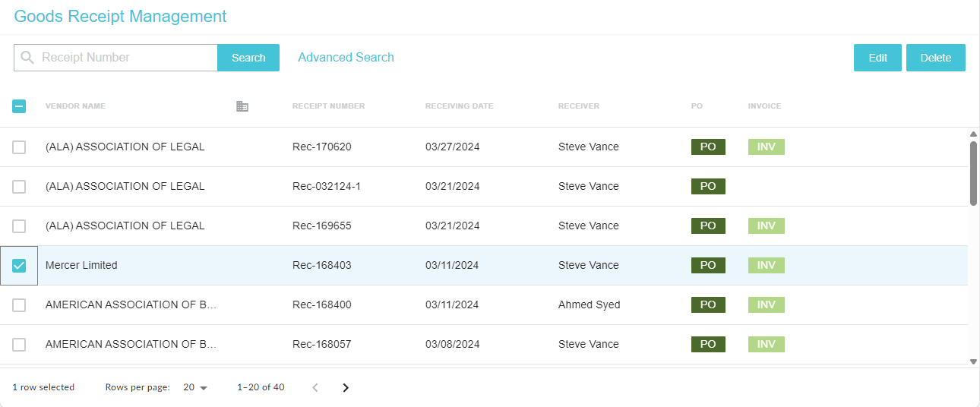Click the magnifier icon in the search field
The width and height of the screenshot is (980, 407).
27,58
